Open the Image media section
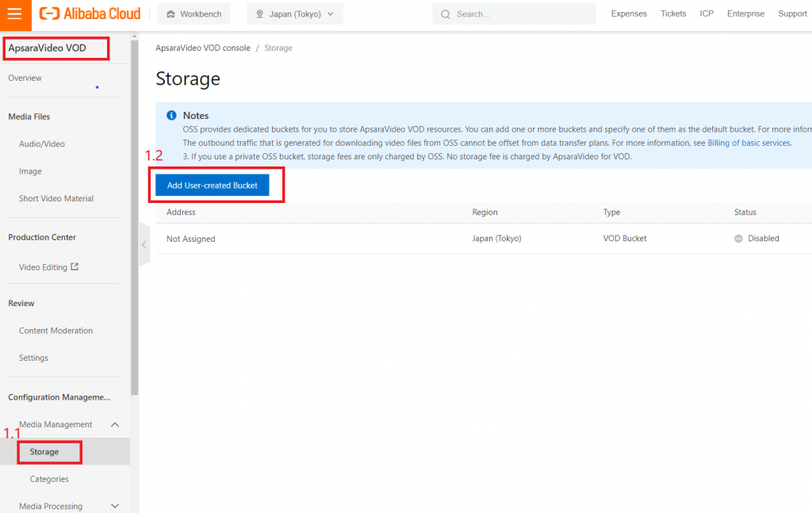Screen dimensions: 812x513 tap(30, 171)
